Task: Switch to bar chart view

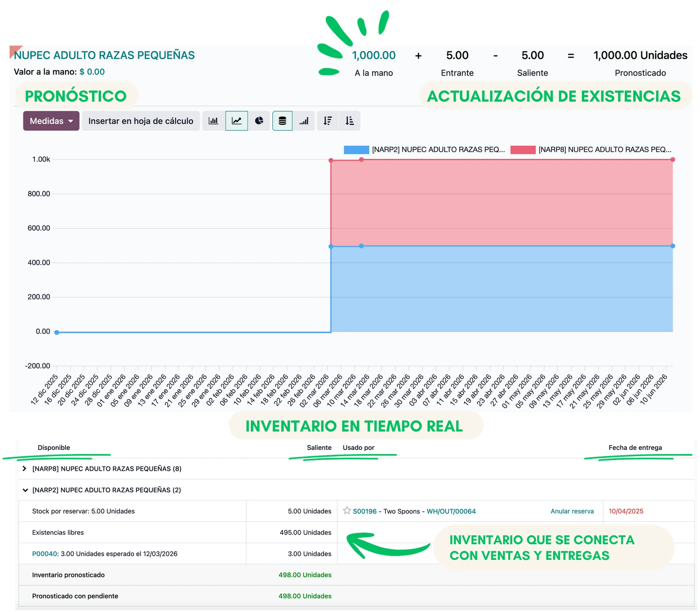Action: tap(213, 121)
